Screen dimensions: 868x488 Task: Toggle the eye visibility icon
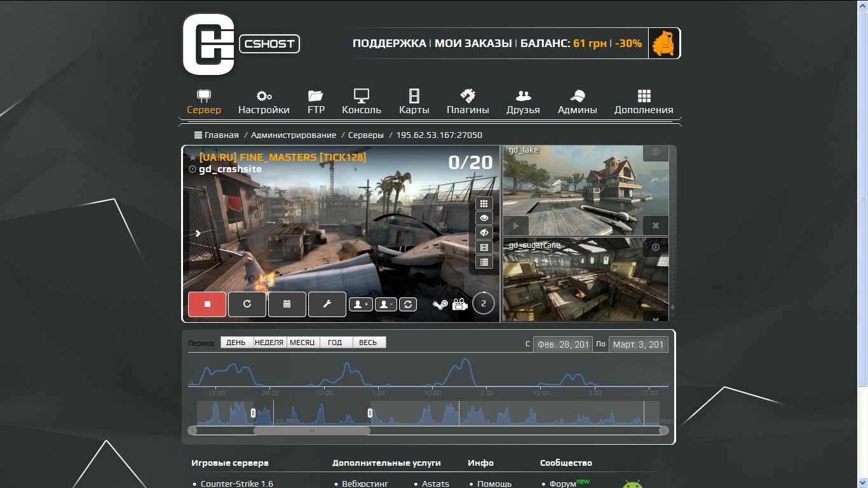pyautogui.click(x=484, y=218)
